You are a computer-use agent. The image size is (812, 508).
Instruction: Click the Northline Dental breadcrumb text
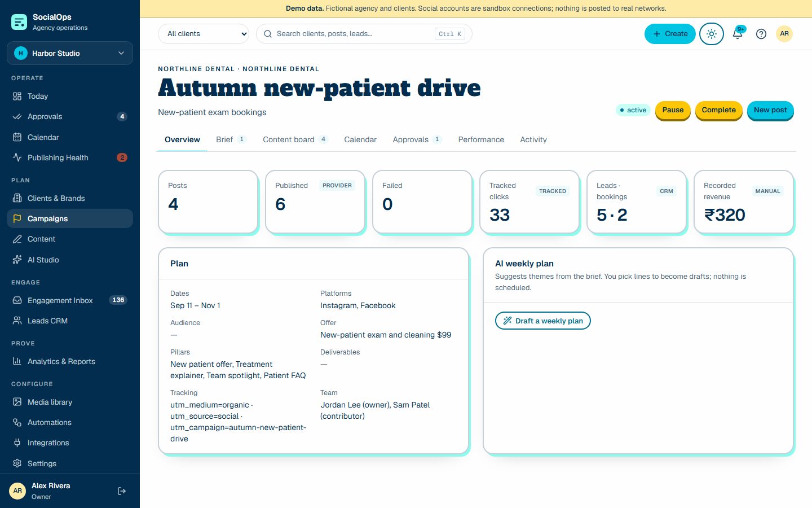click(239, 69)
